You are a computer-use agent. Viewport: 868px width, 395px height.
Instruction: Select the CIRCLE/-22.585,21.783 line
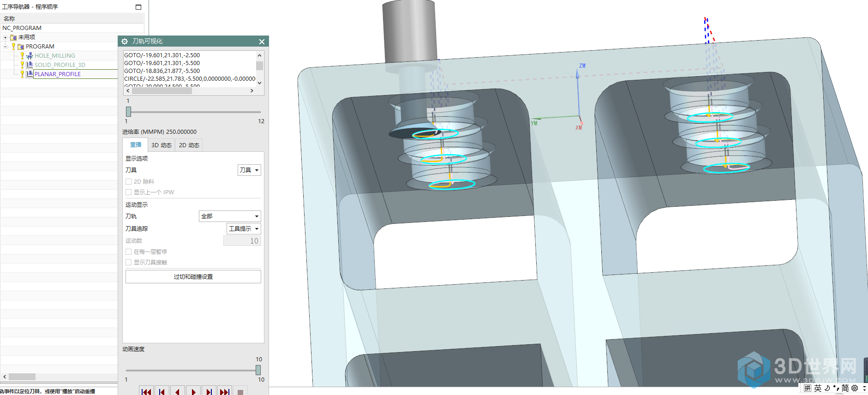click(190, 79)
